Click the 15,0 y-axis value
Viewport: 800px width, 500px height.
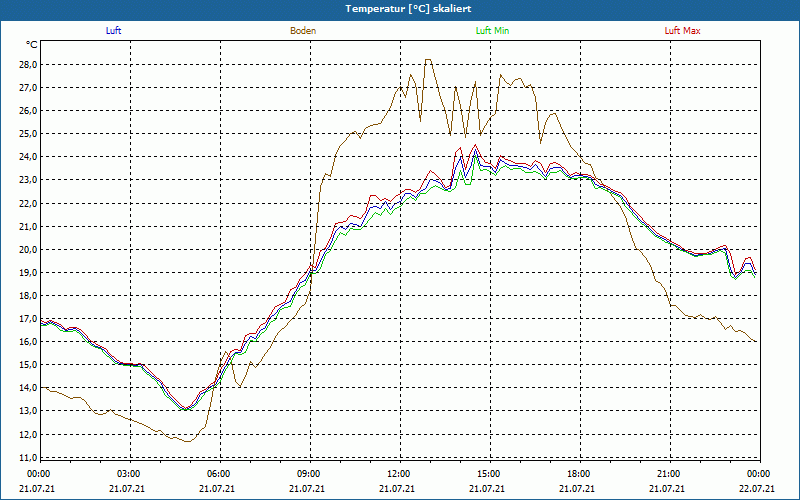[28, 364]
